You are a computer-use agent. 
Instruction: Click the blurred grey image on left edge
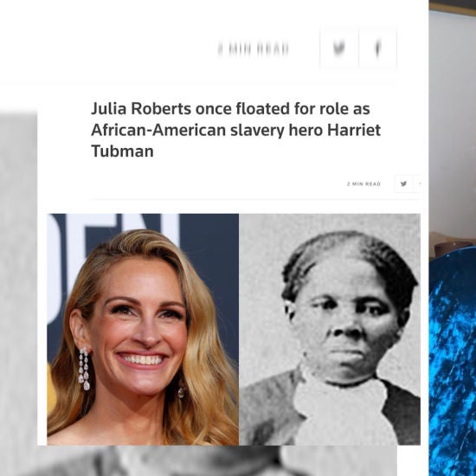pyautogui.click(x=18, y=292)
